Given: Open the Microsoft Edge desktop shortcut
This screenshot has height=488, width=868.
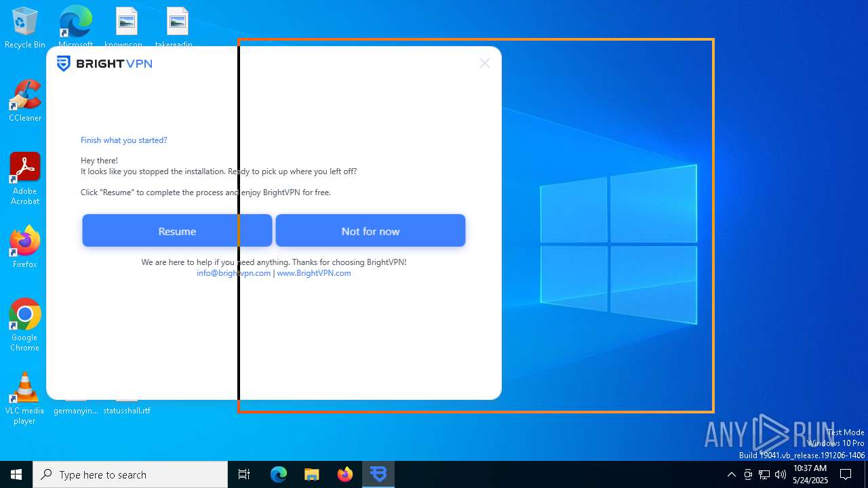Looking at the screenshot, I should tap(75, 26).
